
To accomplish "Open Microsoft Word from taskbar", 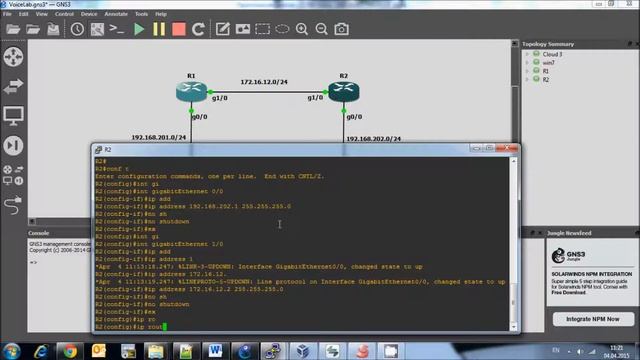I will (215, 351).
